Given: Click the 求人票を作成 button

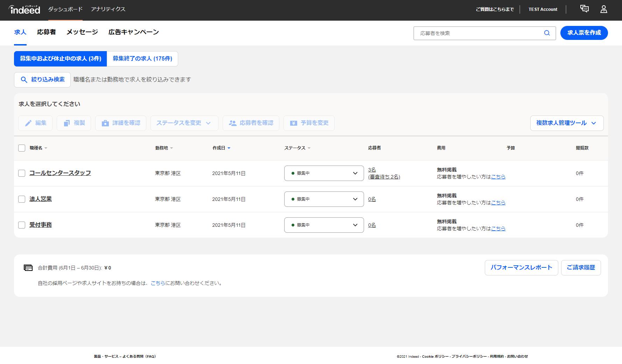Looking at the screenshot, I should click(x=584, y=33).
